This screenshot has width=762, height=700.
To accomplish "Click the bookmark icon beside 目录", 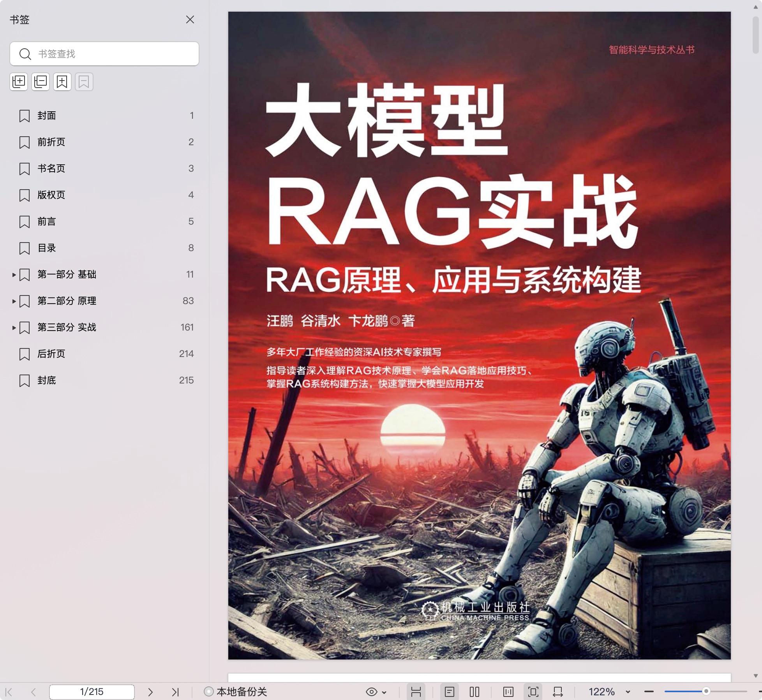I will (x=25, y=248).
